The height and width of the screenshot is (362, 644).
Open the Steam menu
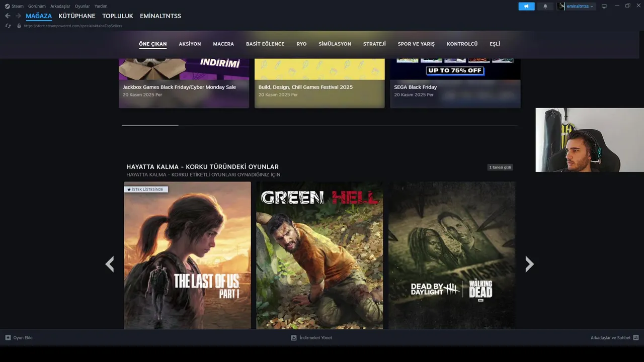tap(18, 6)
